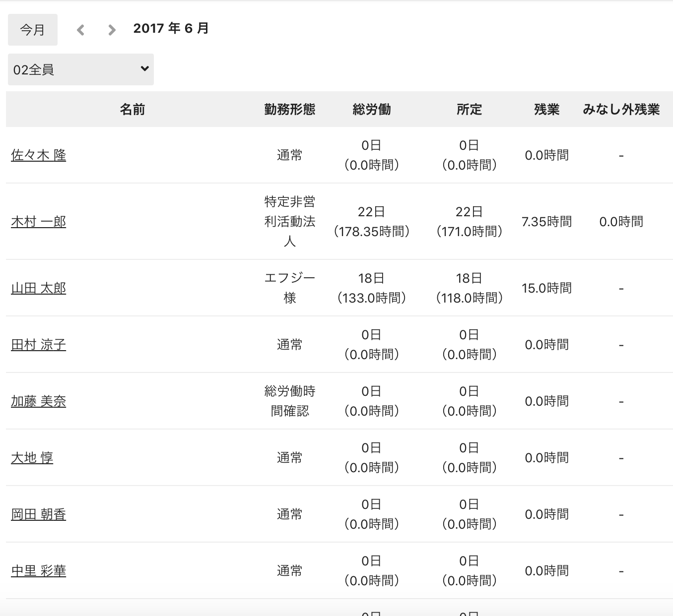Select 通常 work type for 大地 惇
Image resolution: width=673 pixels, height=616 pixels.
point(290,458)
